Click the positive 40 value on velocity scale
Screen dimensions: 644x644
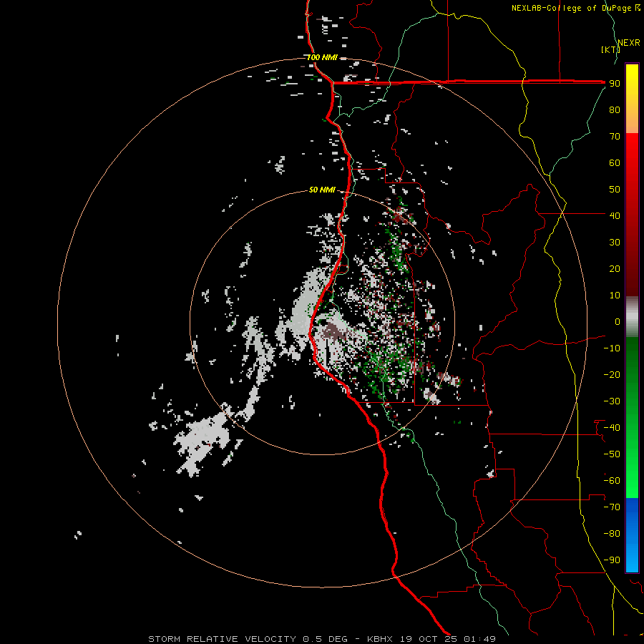pos(615,215)
